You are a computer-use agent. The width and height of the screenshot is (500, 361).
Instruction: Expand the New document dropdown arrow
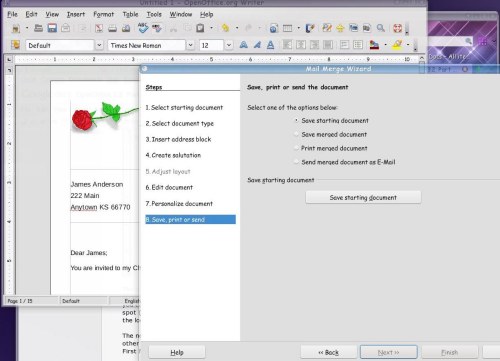pyautogui.click(x=27, y=28)
